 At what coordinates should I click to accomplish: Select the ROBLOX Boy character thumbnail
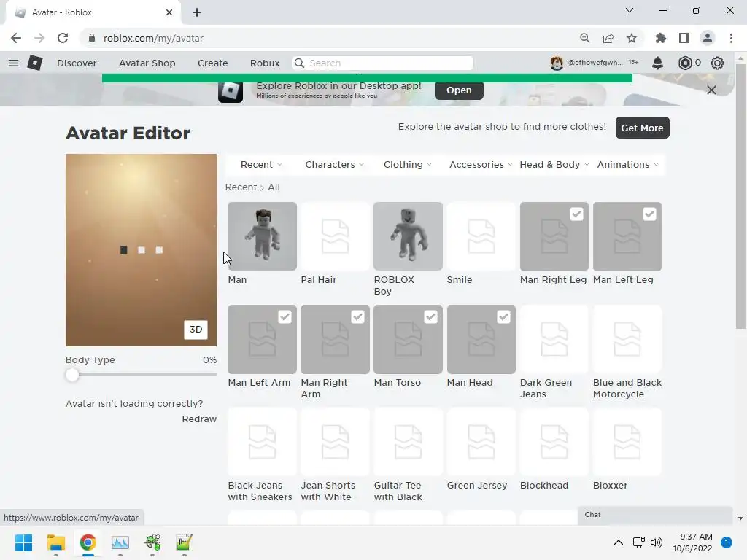pyautogui.click(x=408, y=236)
